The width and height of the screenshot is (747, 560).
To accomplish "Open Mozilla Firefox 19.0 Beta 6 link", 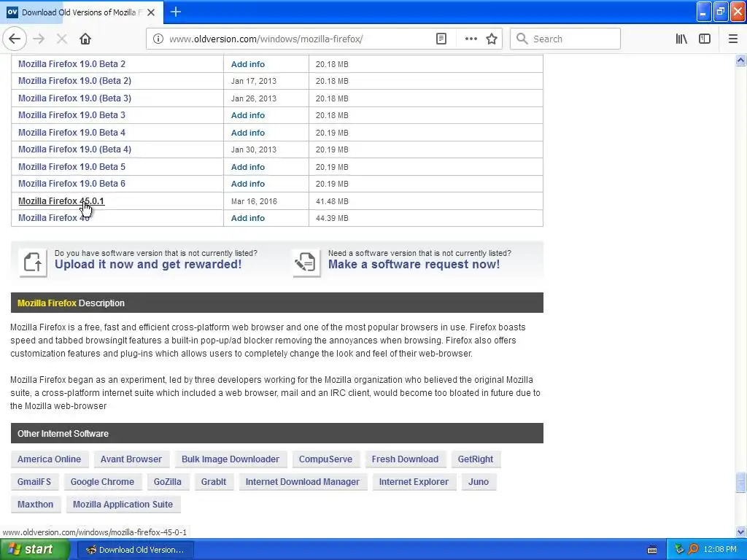I will [x=72, y=183].
